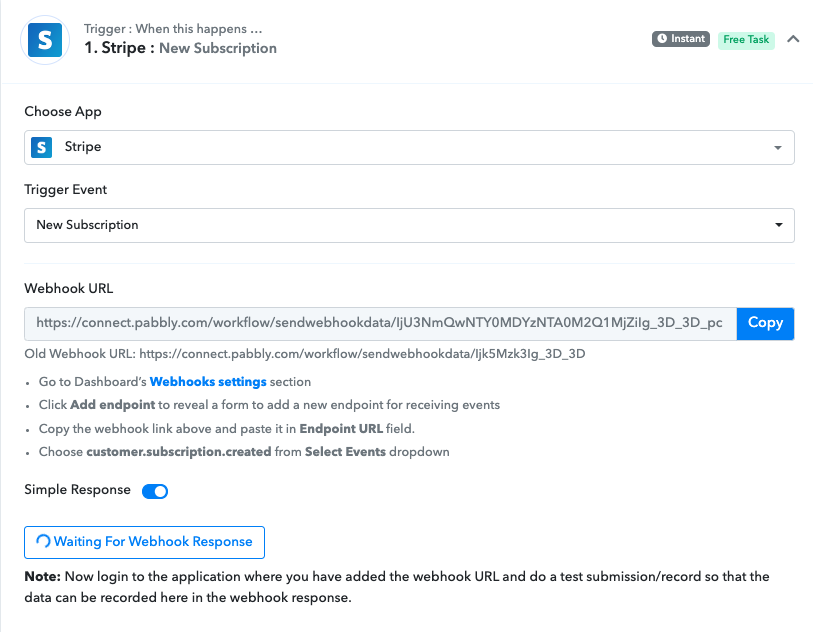Click the Simple Response label

coord(77,490)
